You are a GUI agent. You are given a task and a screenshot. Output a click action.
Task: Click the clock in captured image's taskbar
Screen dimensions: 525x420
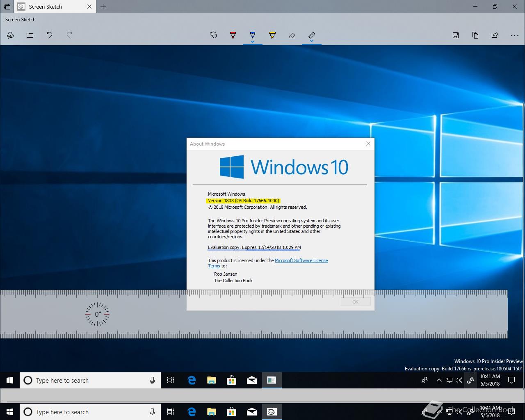tap(490, 380)
